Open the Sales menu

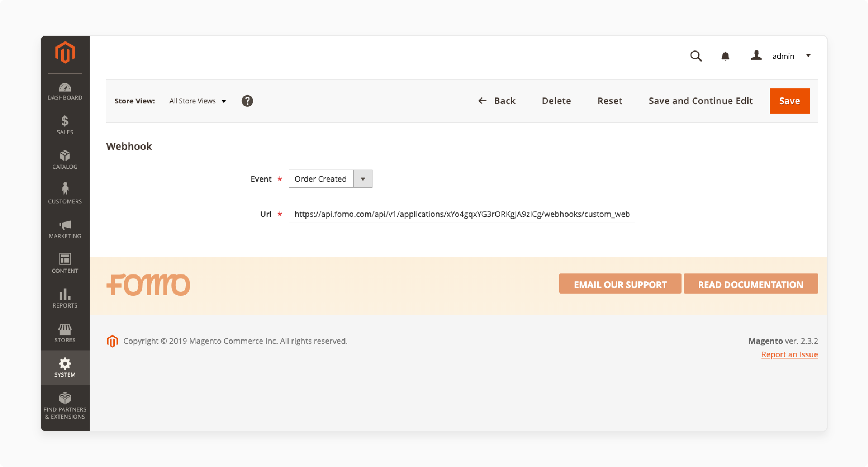65,125
